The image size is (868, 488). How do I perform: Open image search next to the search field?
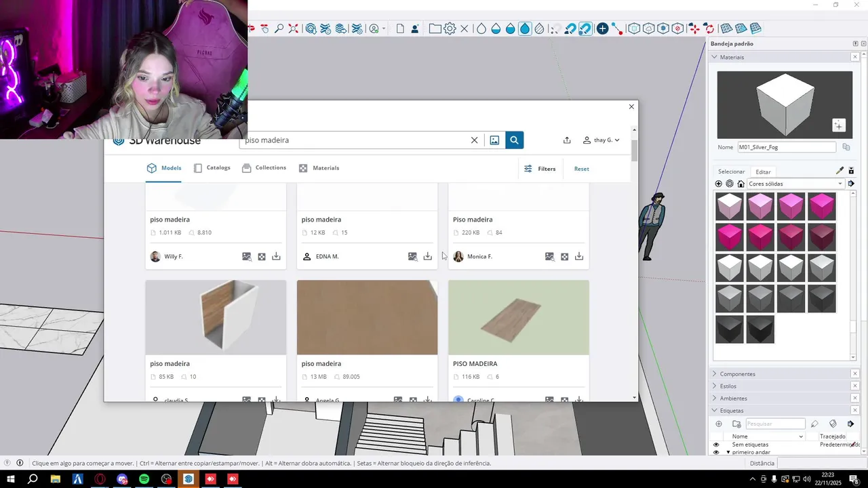point(494,140)
